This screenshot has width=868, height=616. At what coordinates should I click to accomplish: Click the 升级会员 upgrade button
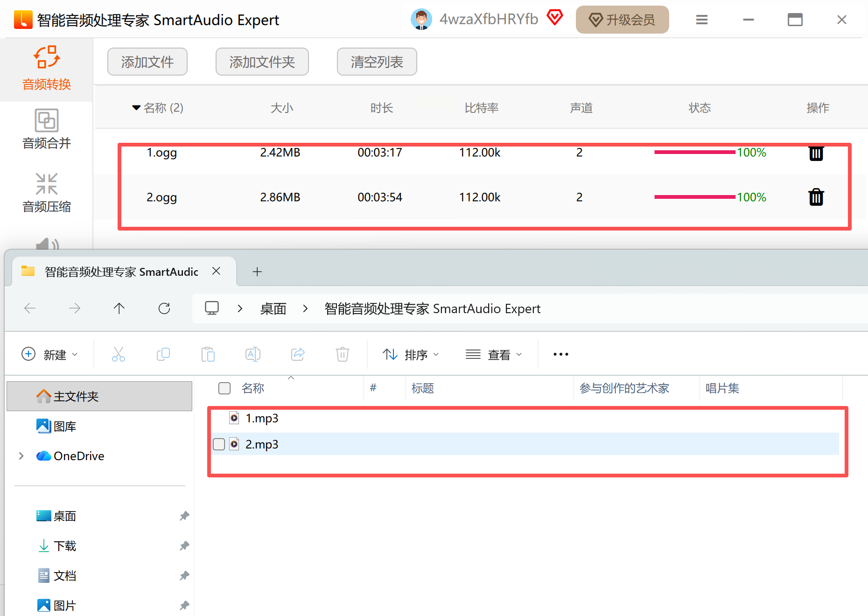click(x=622, y=20)
